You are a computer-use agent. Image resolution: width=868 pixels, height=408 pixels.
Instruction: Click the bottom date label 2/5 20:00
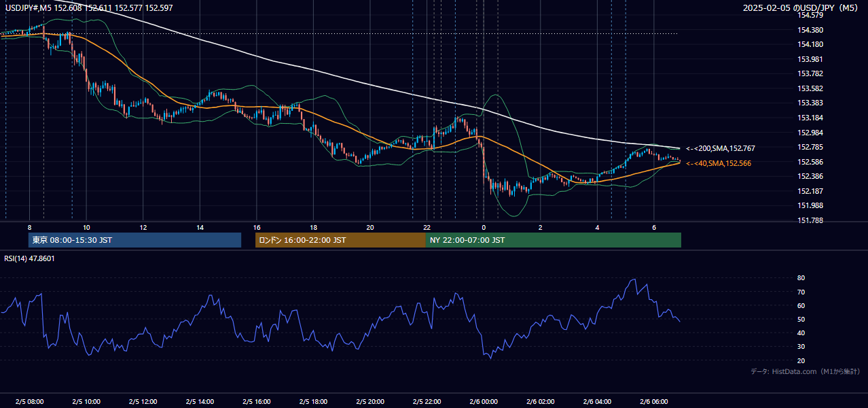point(369,401)
